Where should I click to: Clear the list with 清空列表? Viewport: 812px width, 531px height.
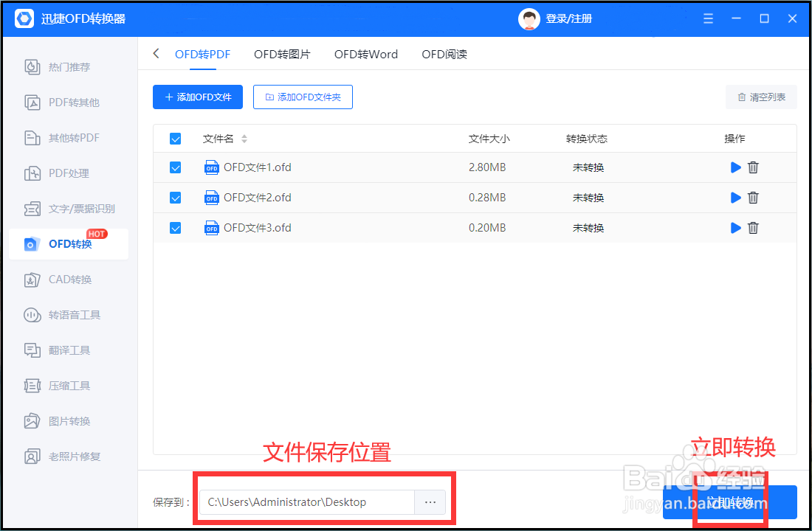761,97
